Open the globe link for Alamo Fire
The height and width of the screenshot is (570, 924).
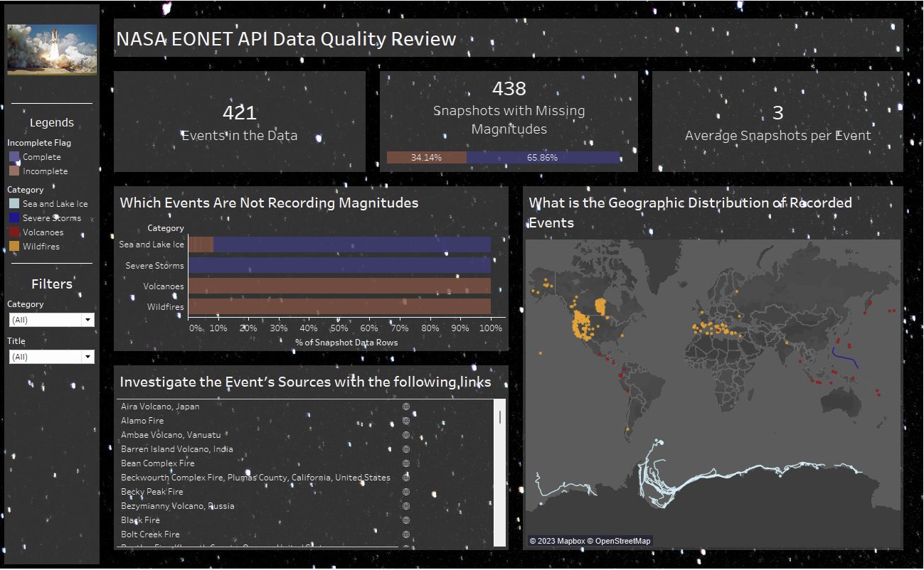[x=406, y=421]
